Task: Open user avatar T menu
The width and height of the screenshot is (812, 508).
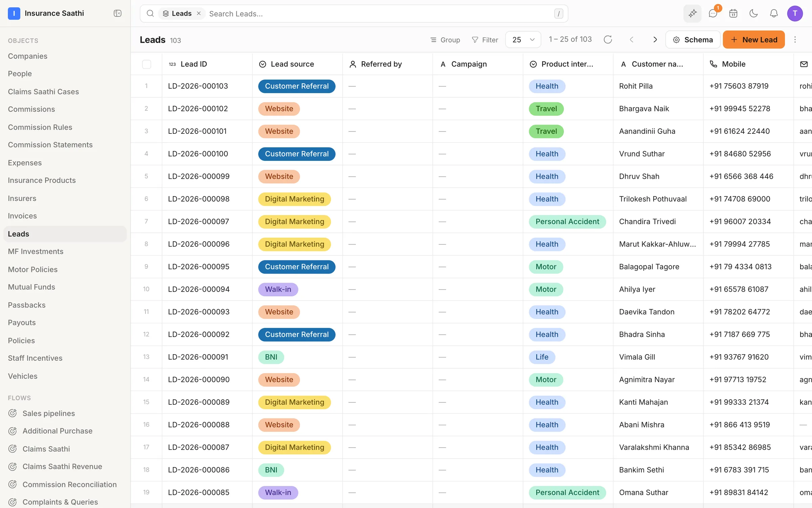Action: pos(795,14)
